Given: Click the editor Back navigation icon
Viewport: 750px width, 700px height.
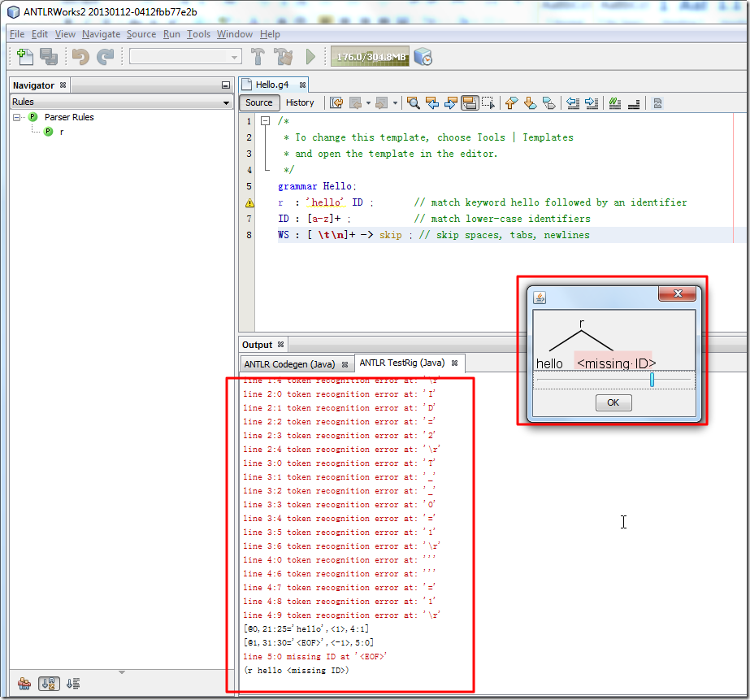Looking at the screenshot, I should click(x=355, y=103).
